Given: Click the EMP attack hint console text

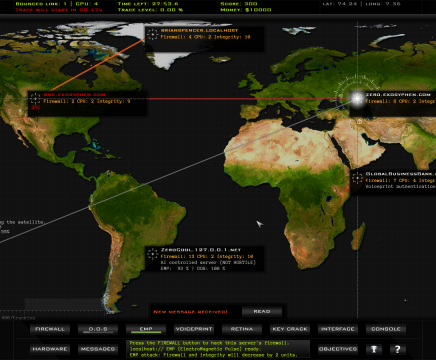Looking at the screenshot, I should tap(213, 355).
